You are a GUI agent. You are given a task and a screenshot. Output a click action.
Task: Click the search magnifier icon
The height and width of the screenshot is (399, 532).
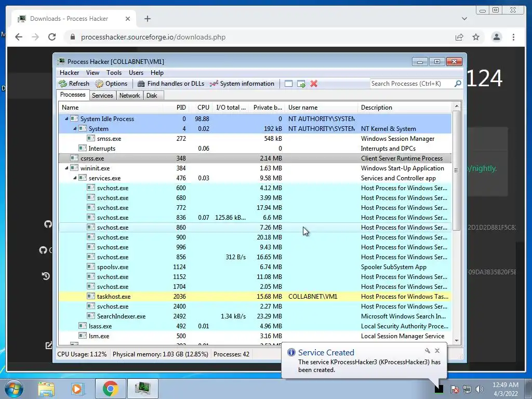458,84
